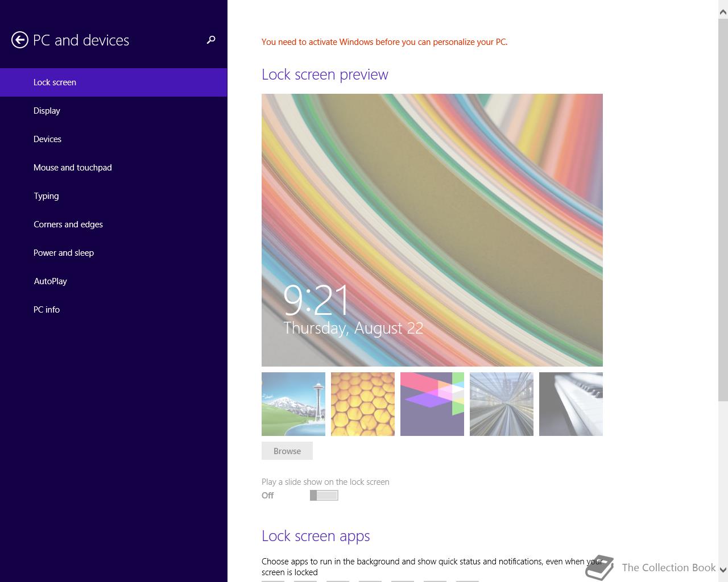Open the Display settings section

pos(114,111)
